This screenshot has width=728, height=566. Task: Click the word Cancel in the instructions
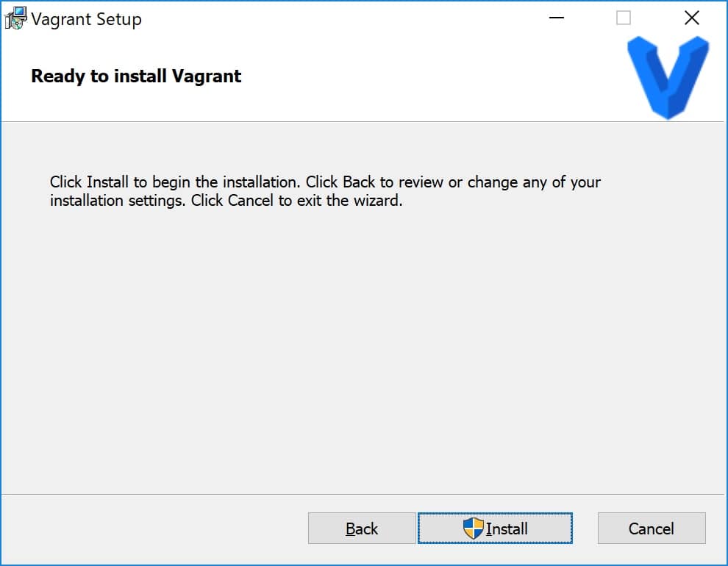(x=250, y=201)
